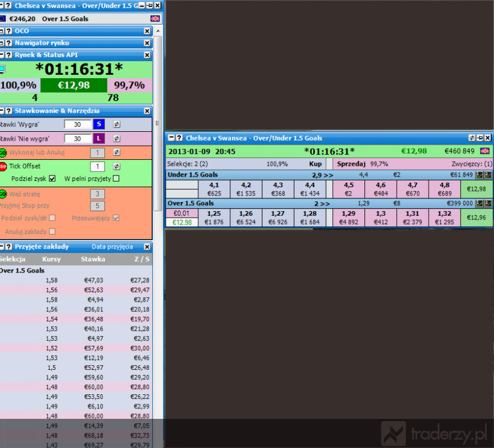
Task: Click the dark green €12,98 profit box
Action: 74,85
